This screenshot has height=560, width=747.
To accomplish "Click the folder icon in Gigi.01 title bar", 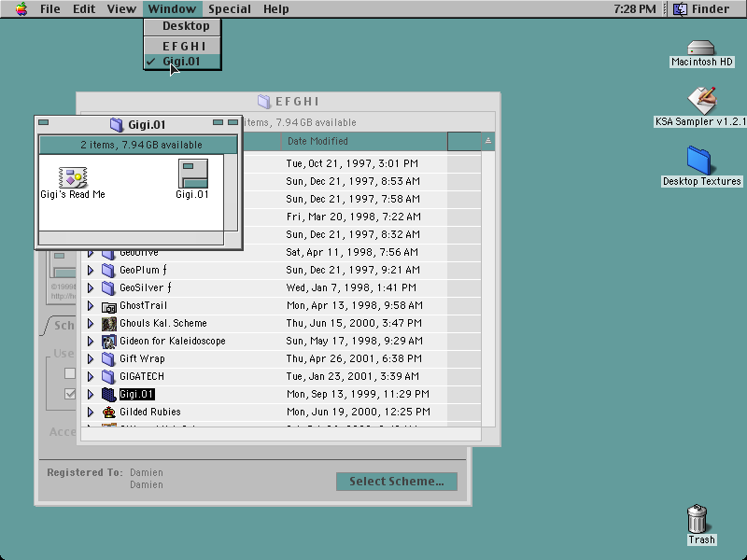I will [116, 125].
